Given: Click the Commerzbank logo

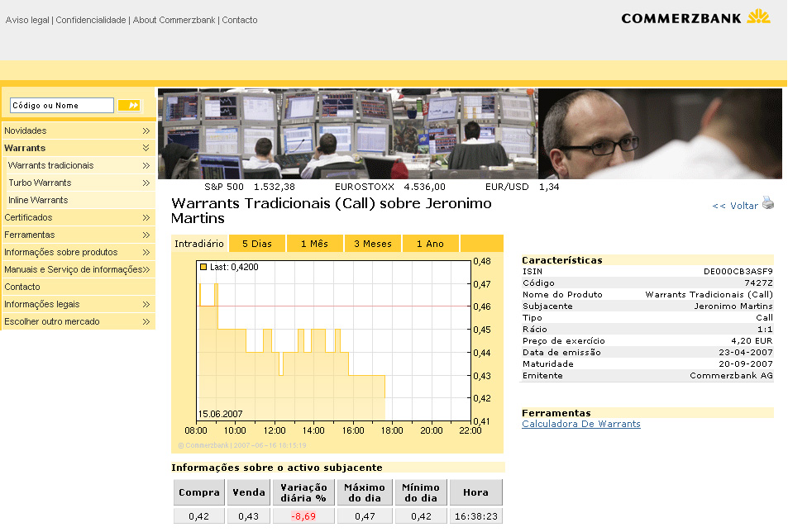Looking at the screenshot, I should (x=695, y=17).
